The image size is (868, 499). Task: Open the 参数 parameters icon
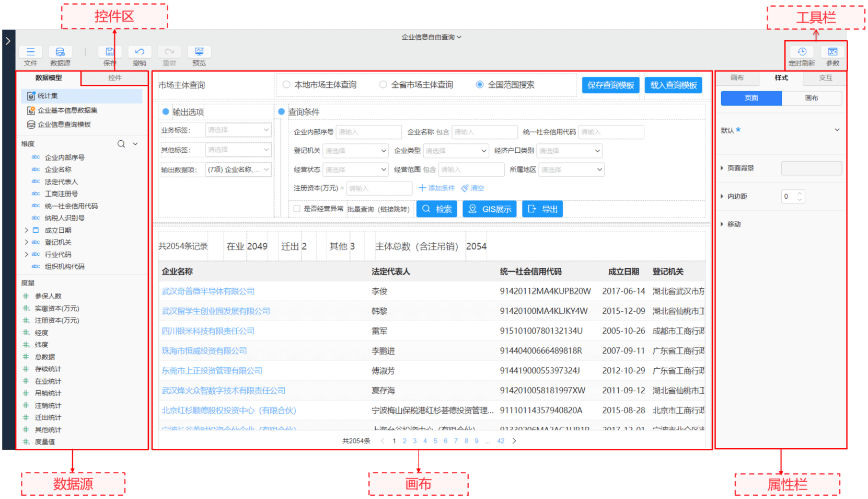(x=832, y=52)
